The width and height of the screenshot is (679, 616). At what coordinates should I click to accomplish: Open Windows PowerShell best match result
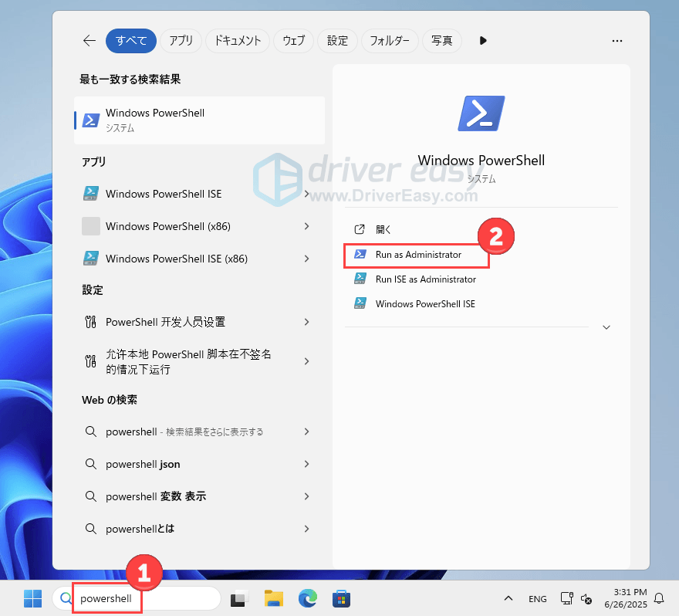[x=199, y=120]
